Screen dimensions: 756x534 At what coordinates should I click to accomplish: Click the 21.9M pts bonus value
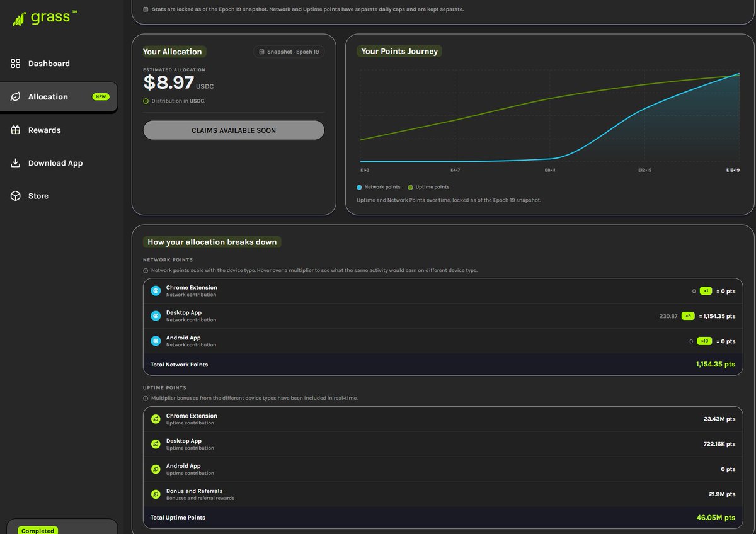722,494
